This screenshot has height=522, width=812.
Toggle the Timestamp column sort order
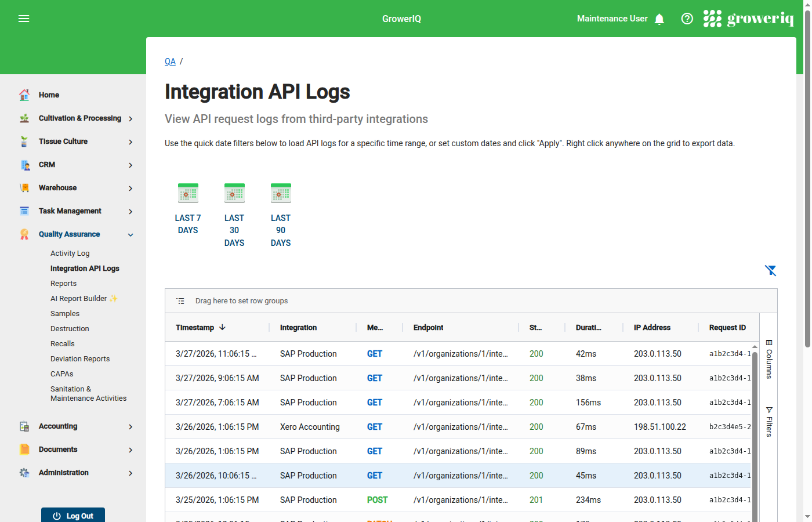(197, 327)
